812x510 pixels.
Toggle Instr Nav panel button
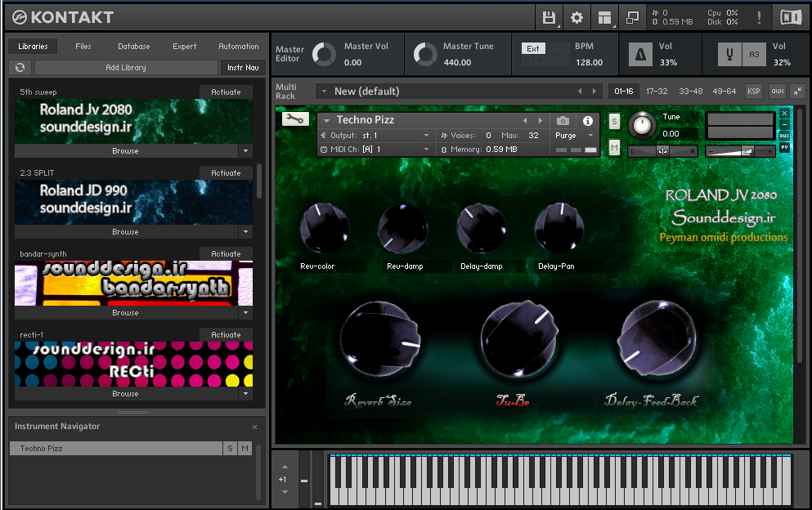pyautogui.click(x=243, y=67)
